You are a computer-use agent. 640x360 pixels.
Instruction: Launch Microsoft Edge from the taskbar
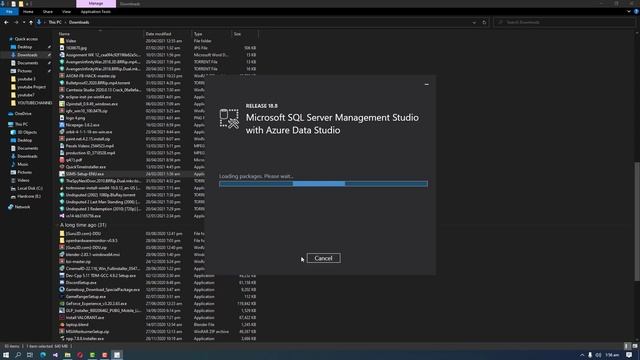coord(42,355)
